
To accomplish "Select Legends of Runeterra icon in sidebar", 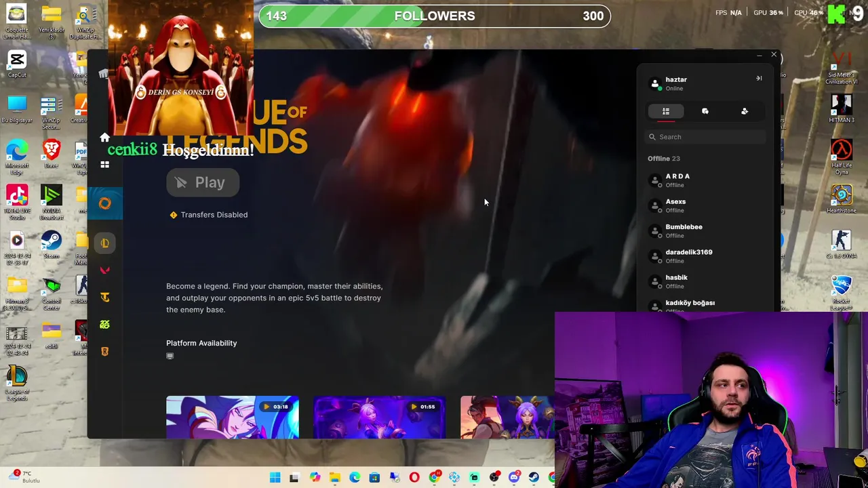I will click(x=104, y=352).
